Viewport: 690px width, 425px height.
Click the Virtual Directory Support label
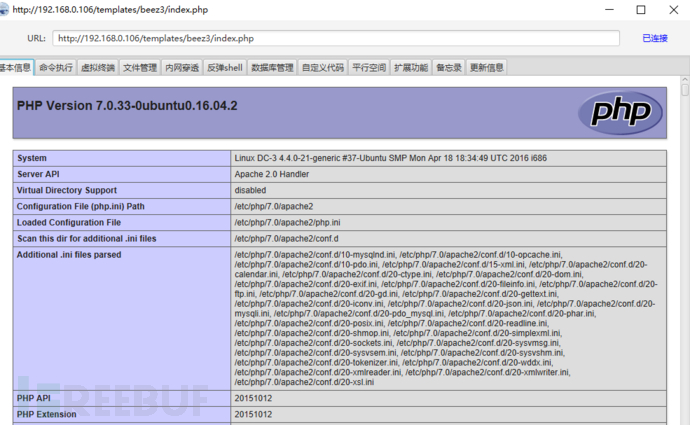[67, 190]
